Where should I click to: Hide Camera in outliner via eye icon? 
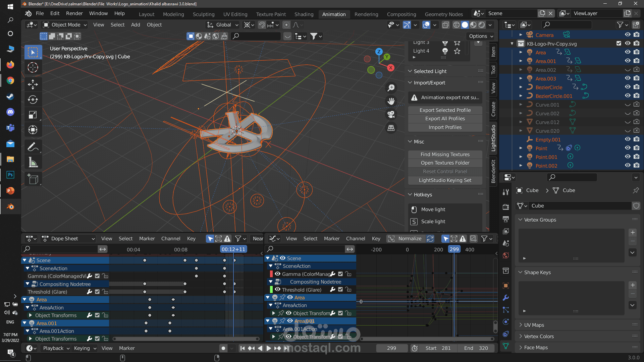tap(628, 35)
